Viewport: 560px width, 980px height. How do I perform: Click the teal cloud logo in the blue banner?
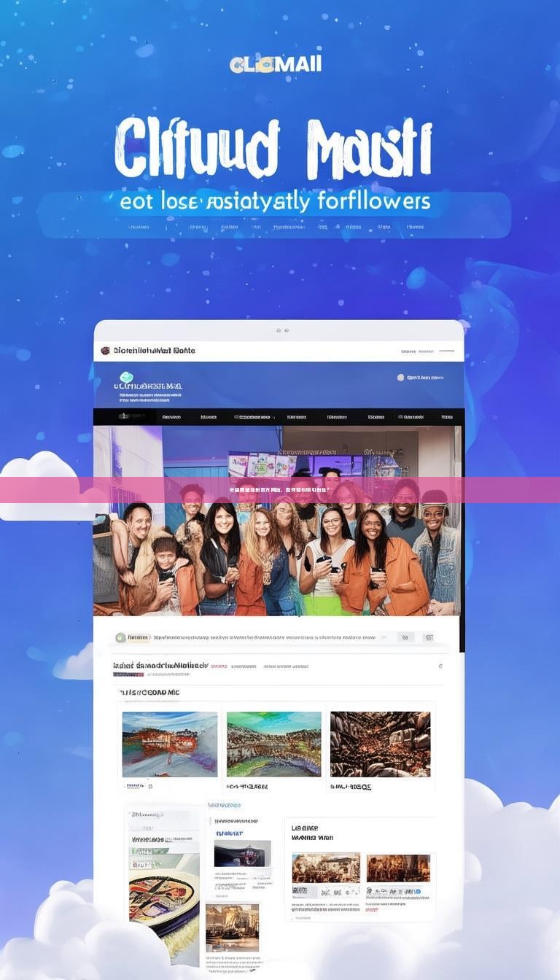pyautogui.click(x=126, y=378)
